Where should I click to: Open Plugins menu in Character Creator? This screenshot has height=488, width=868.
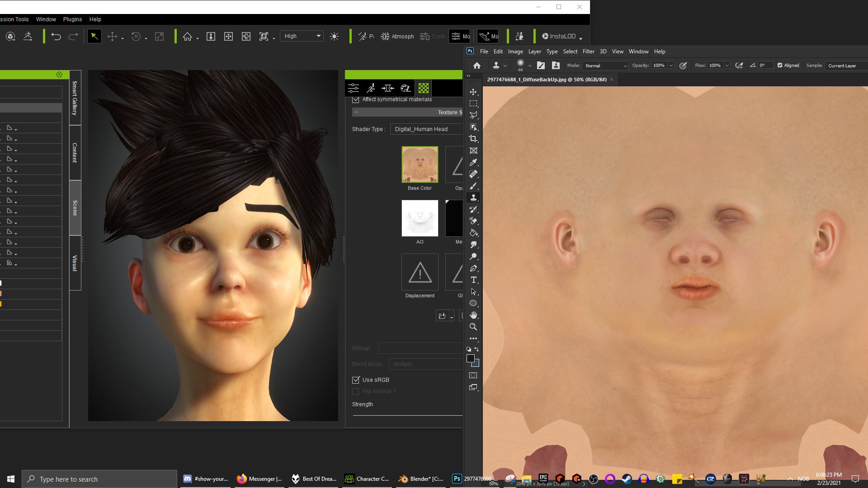pyautogui.click(x=72, y=19)
